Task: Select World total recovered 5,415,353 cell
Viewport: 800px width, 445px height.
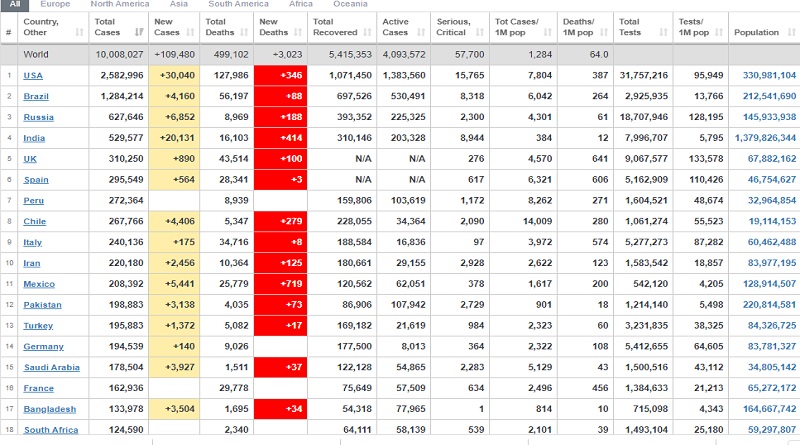Action: 342,55
